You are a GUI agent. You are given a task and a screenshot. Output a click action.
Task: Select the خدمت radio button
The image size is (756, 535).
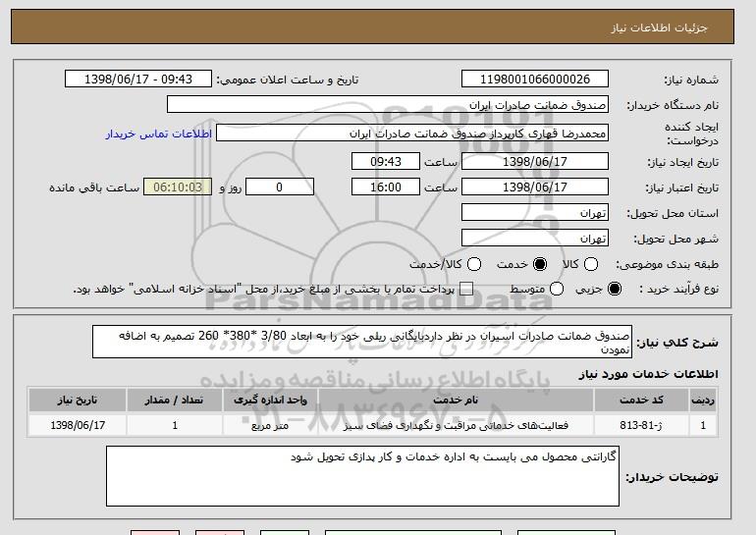(x=540, y=264)
